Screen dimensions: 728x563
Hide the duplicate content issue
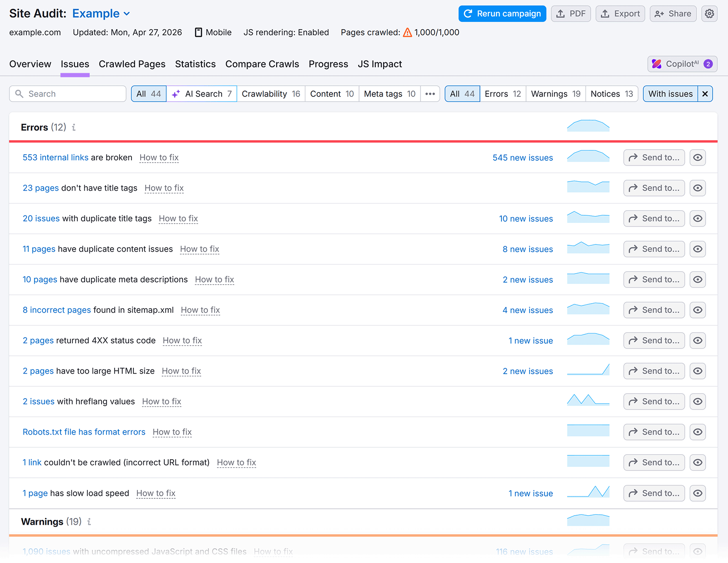pyautogui.click(x=698, y=249)
